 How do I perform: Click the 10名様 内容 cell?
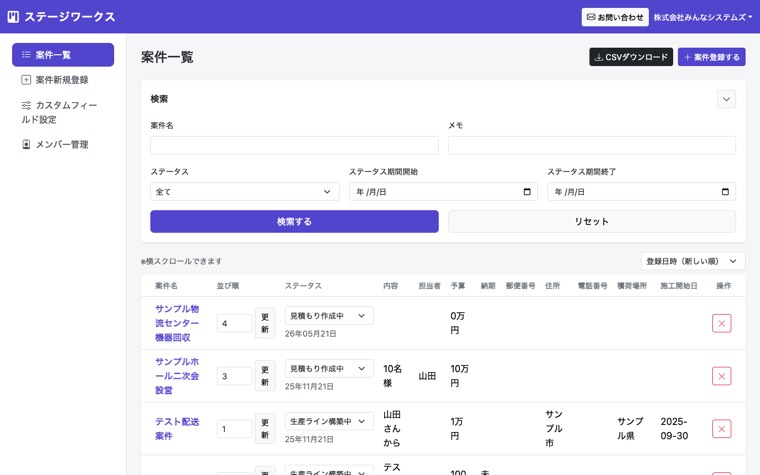(x=392, y=376)
